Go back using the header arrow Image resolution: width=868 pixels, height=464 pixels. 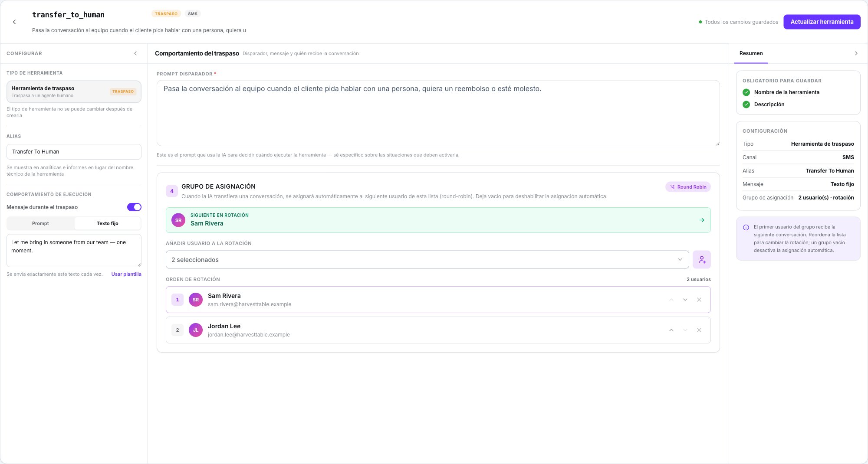pos(14,22)
